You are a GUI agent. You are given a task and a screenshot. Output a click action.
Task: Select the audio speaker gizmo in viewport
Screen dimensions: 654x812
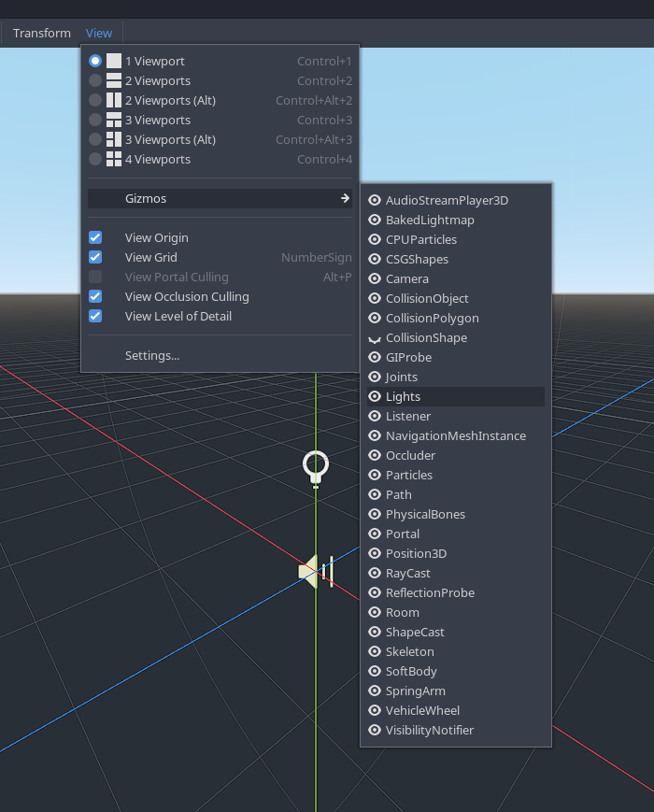pyautogui.click(x=317, y=572)
